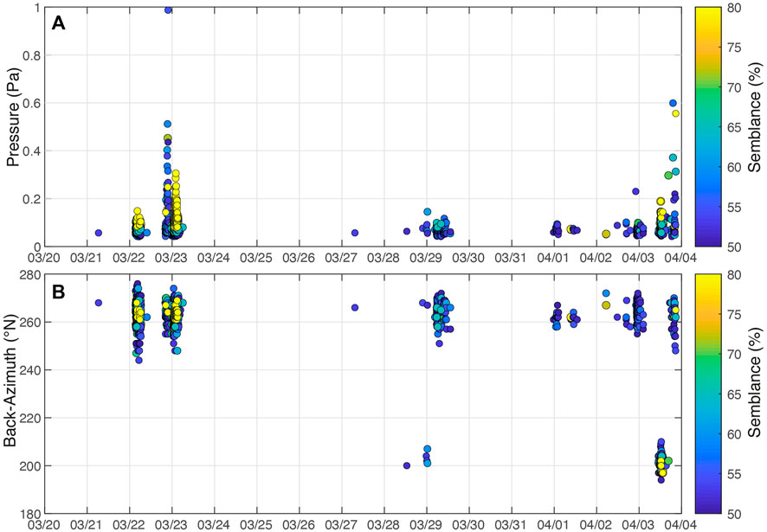This screenshot has width=767, height=532.
Task: Click the panel B colorbar gradient
Action: pos(708,394)
